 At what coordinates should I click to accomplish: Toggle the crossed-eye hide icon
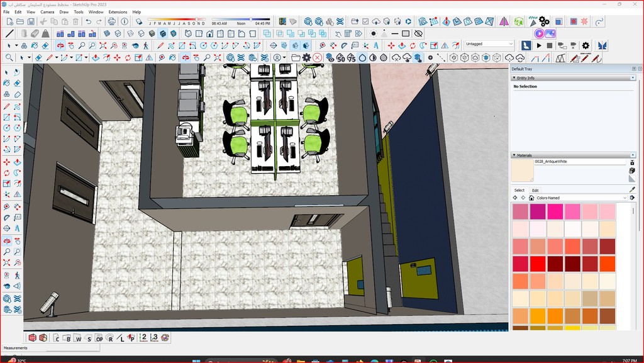[x=418, y=34]
